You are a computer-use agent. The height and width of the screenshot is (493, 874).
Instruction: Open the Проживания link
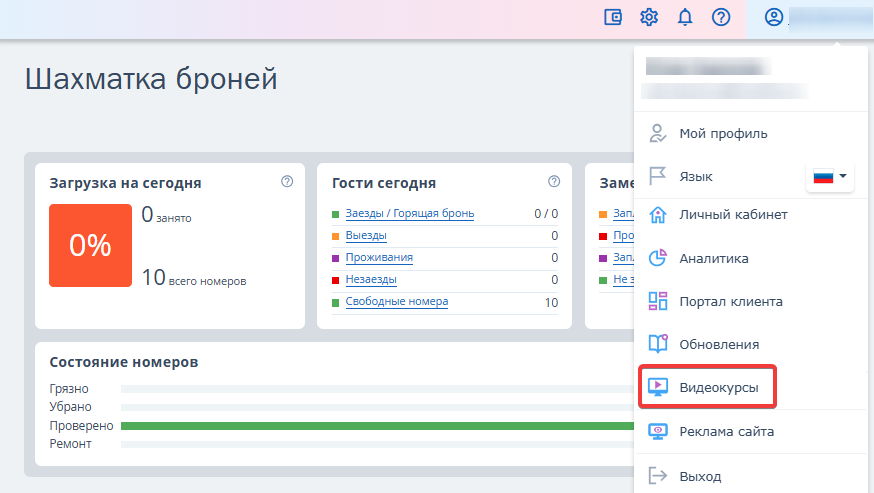pyautogui.click(x=379, y=258)
